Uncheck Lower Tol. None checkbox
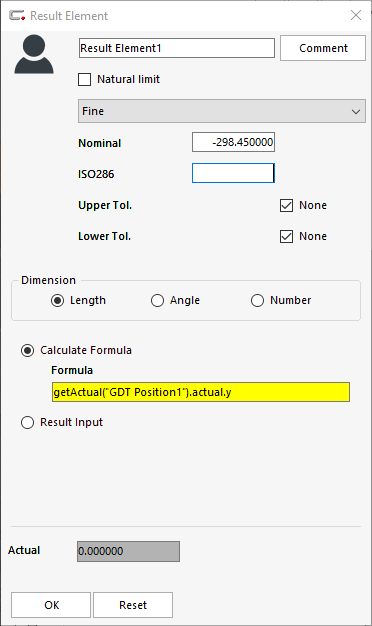 [x=286, y=236]
